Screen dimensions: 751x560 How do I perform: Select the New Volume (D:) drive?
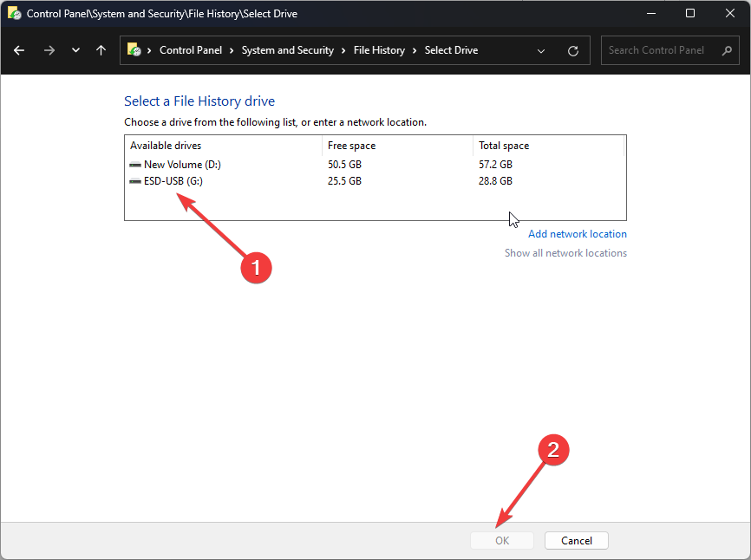point(172,165)
